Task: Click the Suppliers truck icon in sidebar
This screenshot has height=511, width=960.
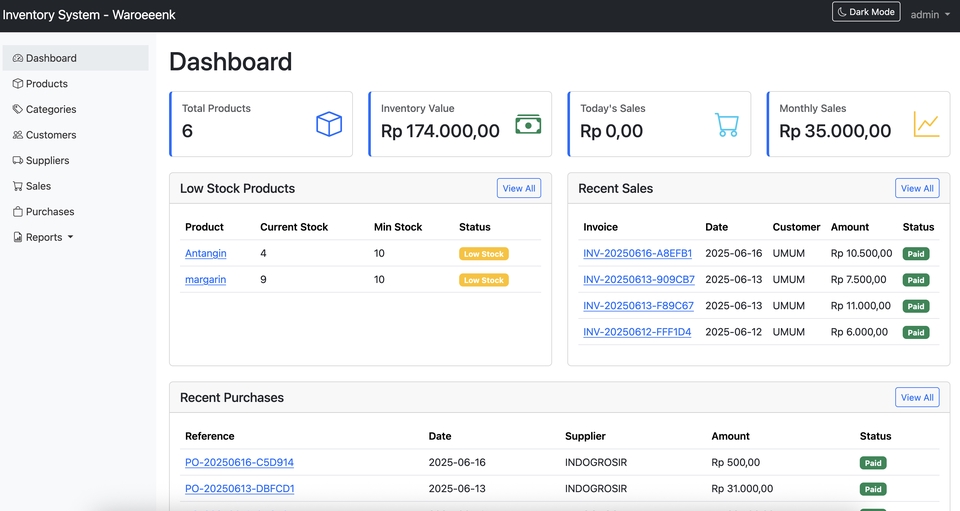Action: (x=17, y=160)
